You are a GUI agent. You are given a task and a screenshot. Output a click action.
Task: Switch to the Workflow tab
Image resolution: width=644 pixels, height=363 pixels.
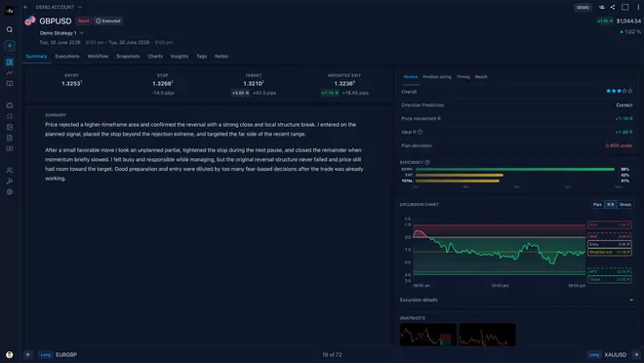98,57
